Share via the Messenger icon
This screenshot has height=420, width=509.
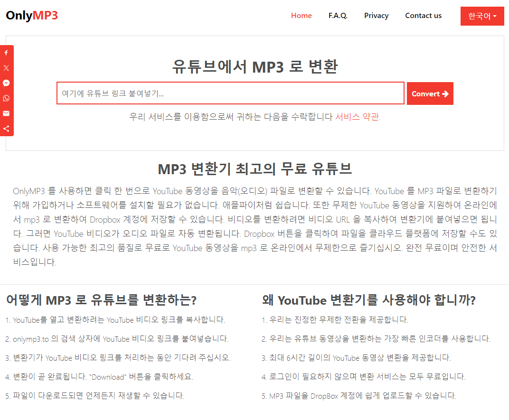click(6, 83)
